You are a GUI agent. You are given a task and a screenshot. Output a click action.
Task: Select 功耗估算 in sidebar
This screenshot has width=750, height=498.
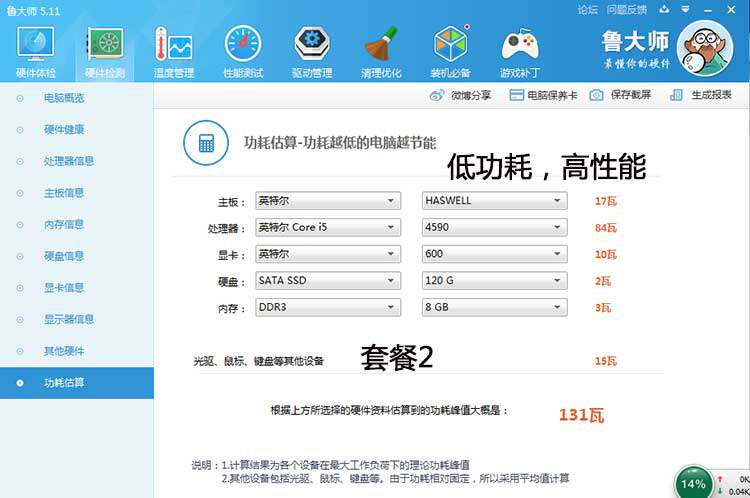(x=77, y=383)
